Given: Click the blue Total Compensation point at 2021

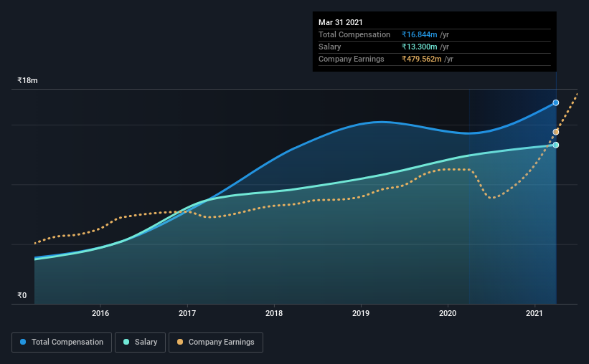Looking at the screenshot, I should 555,102.
